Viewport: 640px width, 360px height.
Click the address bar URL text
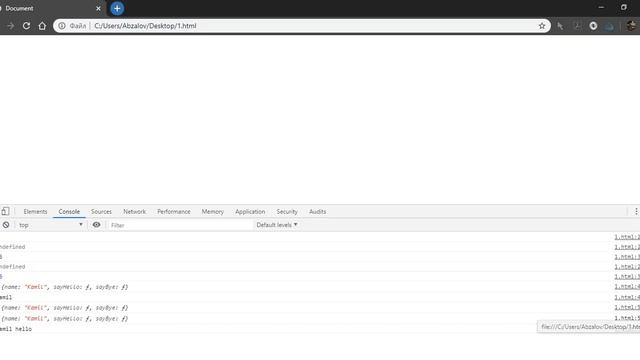coord(145,26)
